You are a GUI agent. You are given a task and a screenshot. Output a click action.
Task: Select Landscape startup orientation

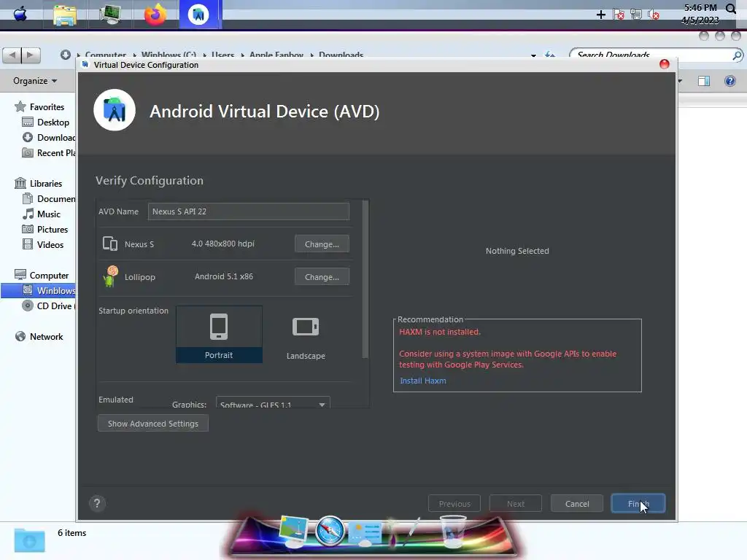tap(306, 337)
